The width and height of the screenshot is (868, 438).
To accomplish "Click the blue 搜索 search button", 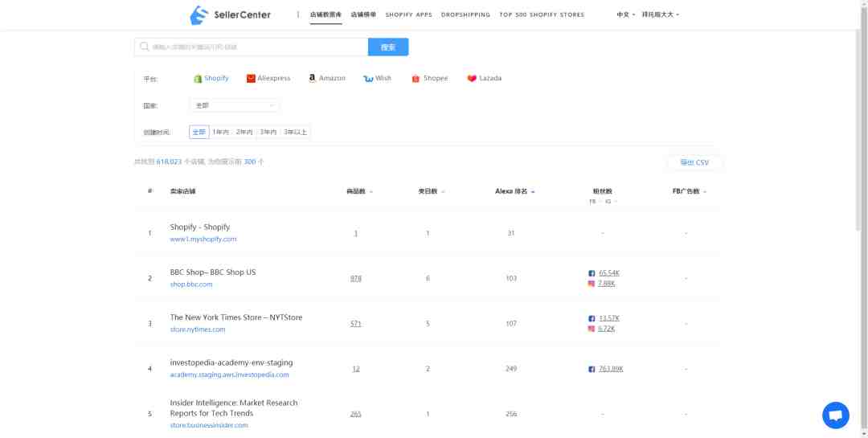I will click(388, 47).
